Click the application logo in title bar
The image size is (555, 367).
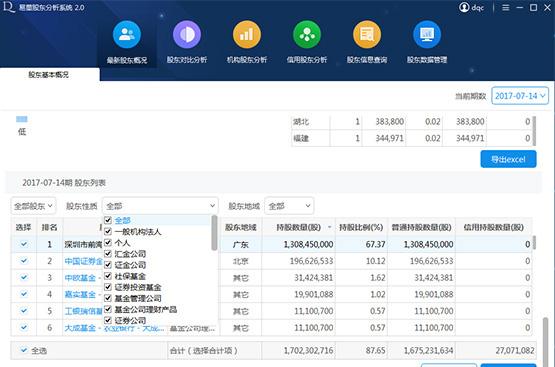9,7
